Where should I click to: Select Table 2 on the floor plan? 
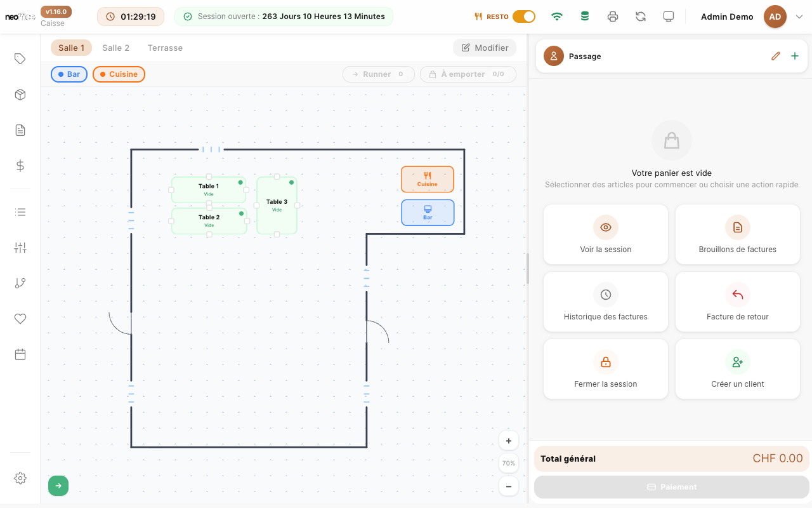pyautogui.click(x=209, y=221)
